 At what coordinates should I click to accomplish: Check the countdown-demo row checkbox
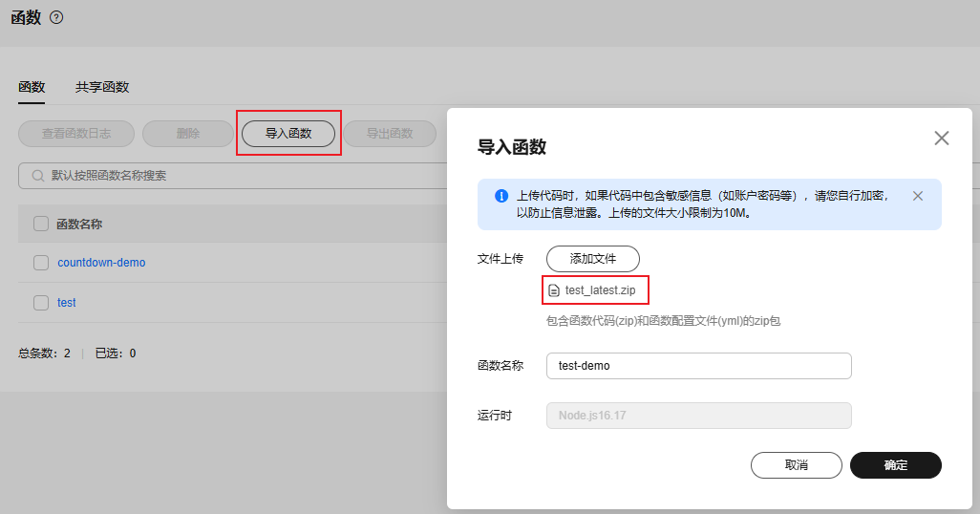41,263
